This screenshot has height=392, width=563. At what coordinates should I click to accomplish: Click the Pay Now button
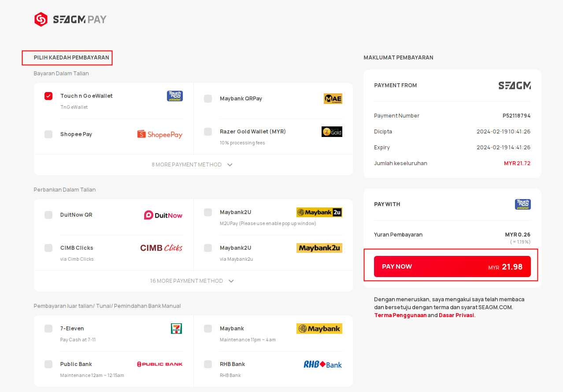[x=452, y=266]
